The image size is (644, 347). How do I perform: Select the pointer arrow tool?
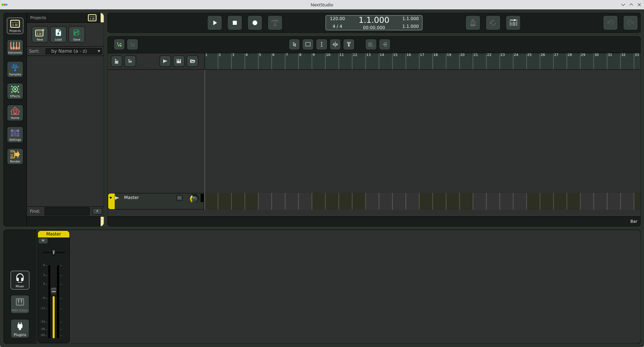pyautogui.click(x=294, y=44)
